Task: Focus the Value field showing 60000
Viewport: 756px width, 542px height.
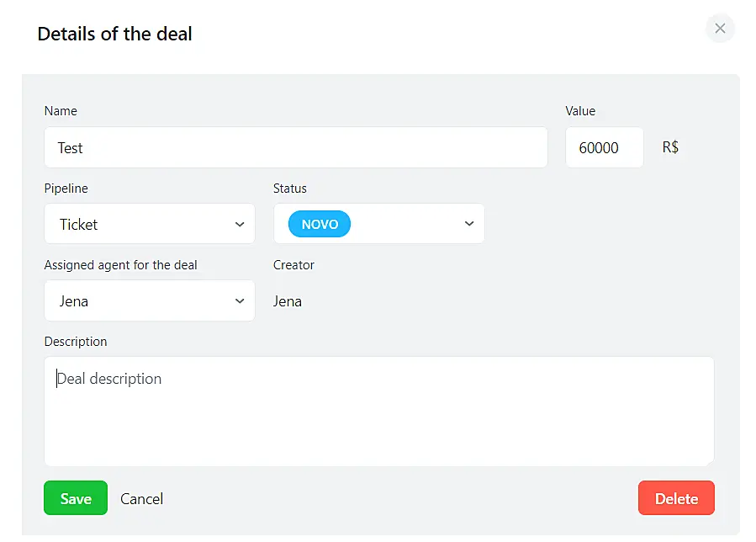Action: click(604, 148)
